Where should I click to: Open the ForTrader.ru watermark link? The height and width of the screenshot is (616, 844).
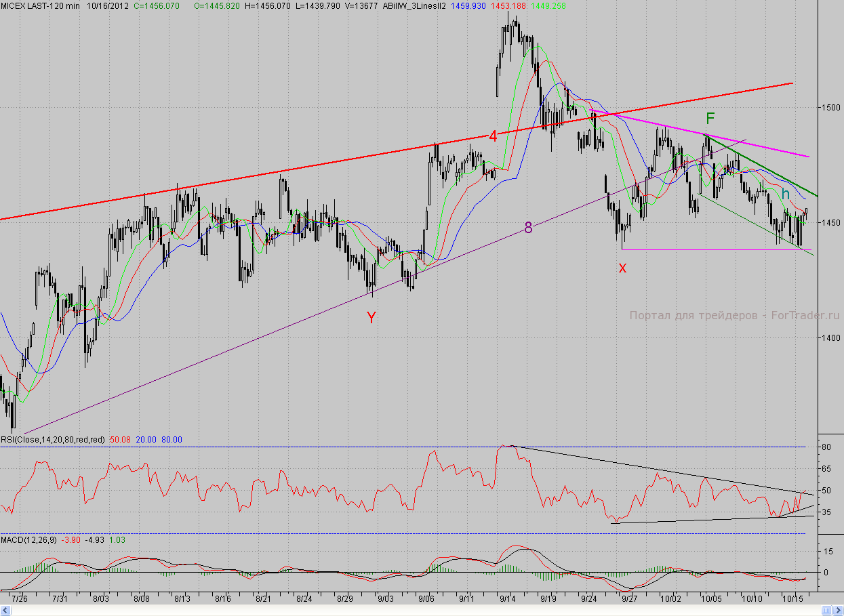coord(734,315)
